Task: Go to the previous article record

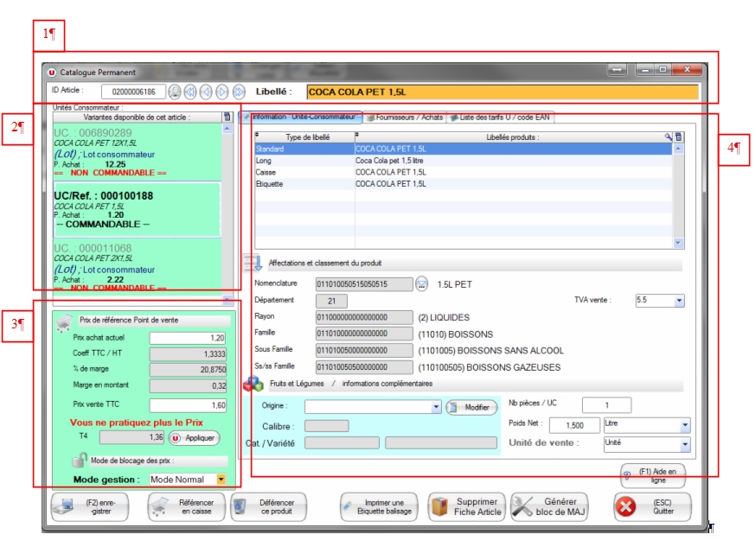Action: [206, 92]
